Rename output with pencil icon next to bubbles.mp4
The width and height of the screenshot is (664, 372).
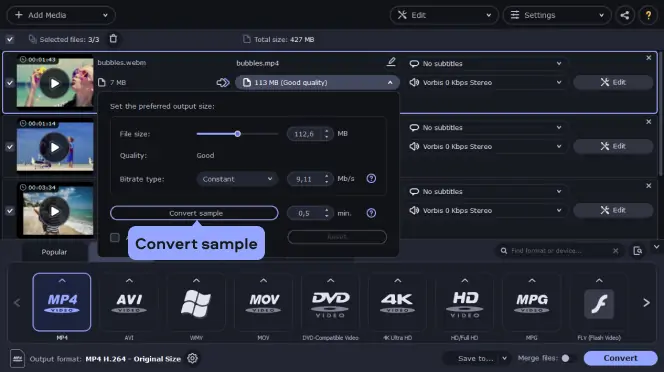coord(391,62)
